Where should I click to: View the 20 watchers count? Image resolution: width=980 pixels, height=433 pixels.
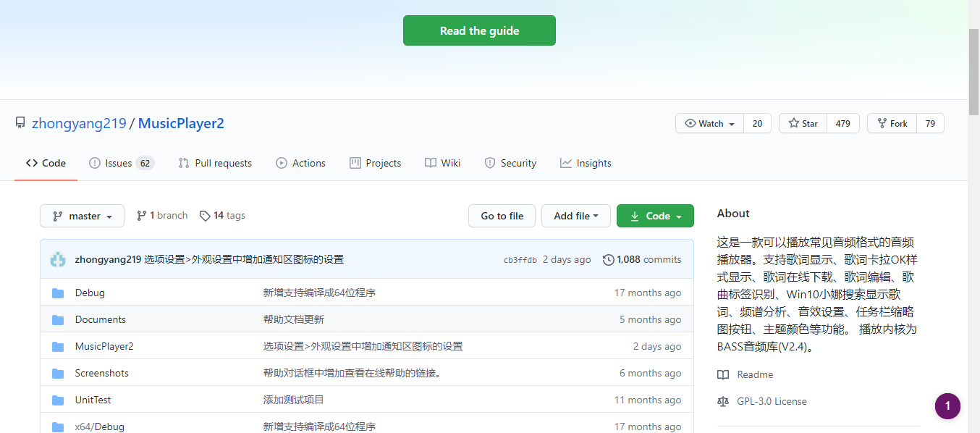click(757, 123)
